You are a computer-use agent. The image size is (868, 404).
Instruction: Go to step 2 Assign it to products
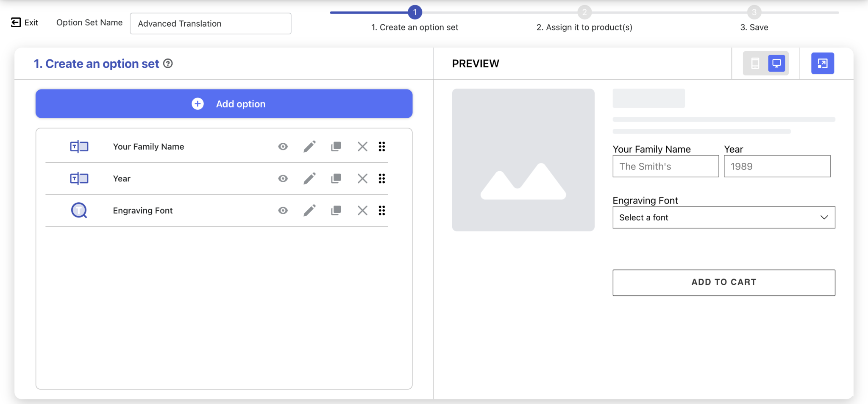[584, 13]
